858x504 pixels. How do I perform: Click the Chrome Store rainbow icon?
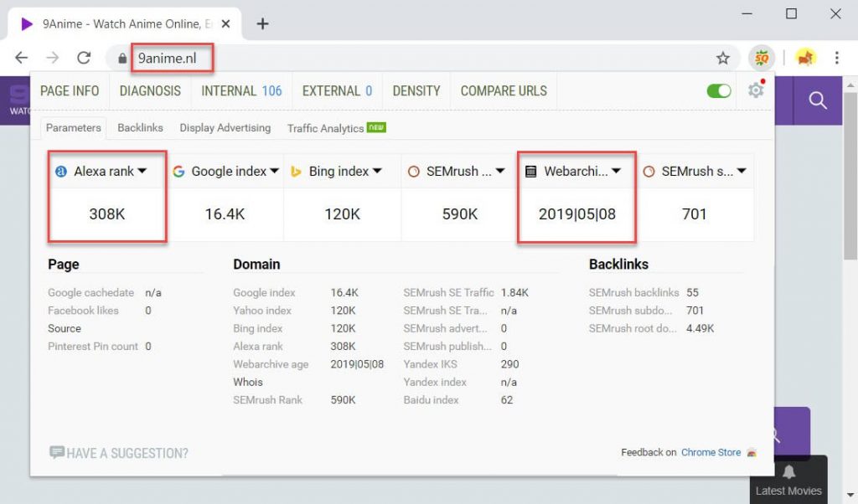click(x=752, y=453)
